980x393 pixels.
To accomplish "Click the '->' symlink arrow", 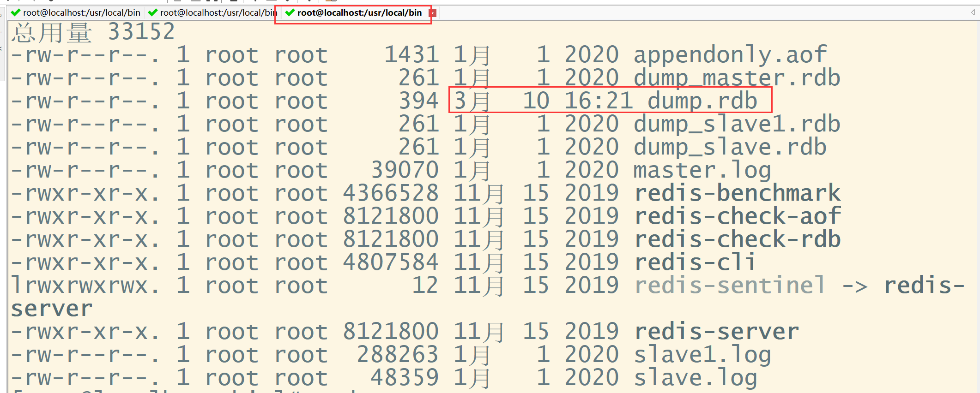I will [x=854, y=286].
